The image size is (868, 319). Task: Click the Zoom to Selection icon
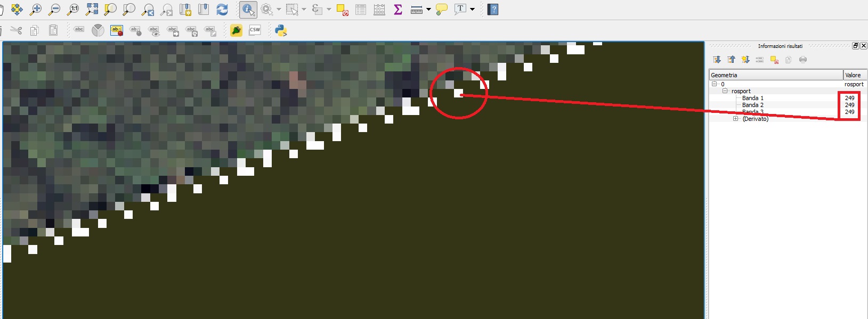110,9
